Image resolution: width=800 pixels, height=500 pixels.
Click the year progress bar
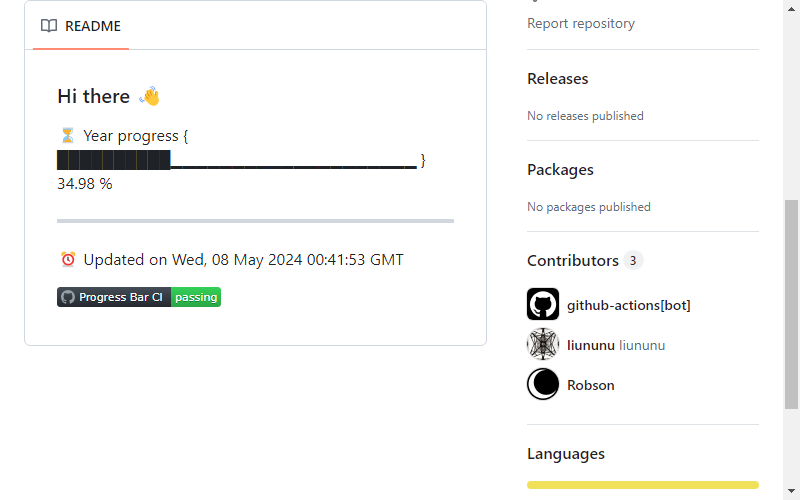(237, 160)
